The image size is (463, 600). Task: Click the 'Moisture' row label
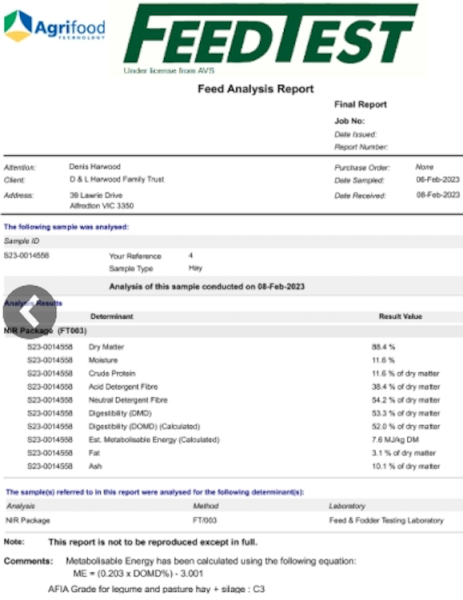tap(103, 360)
